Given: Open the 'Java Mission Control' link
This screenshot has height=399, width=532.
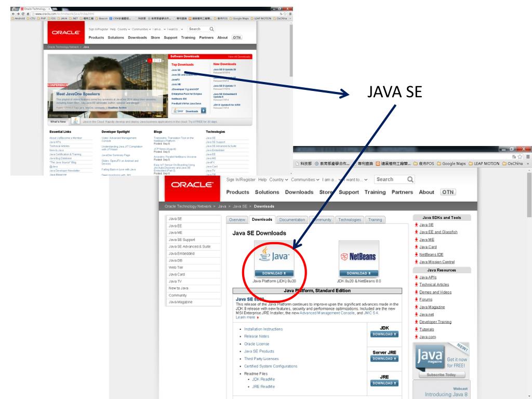Looking at the screenshot, I should pyautogui.click(x=437, y=262).
